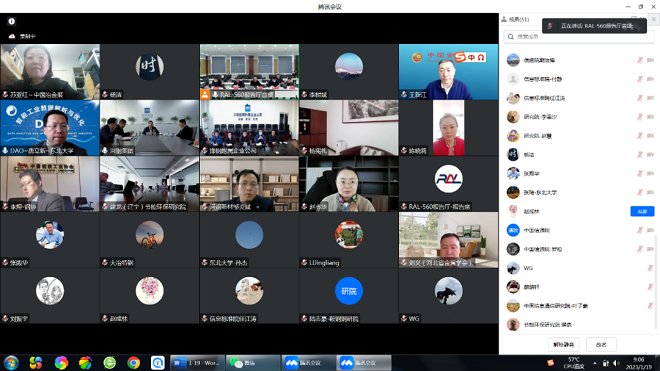Expand hidden system tray icons arrow
660x371 pixels.
(x=595, y=363)
